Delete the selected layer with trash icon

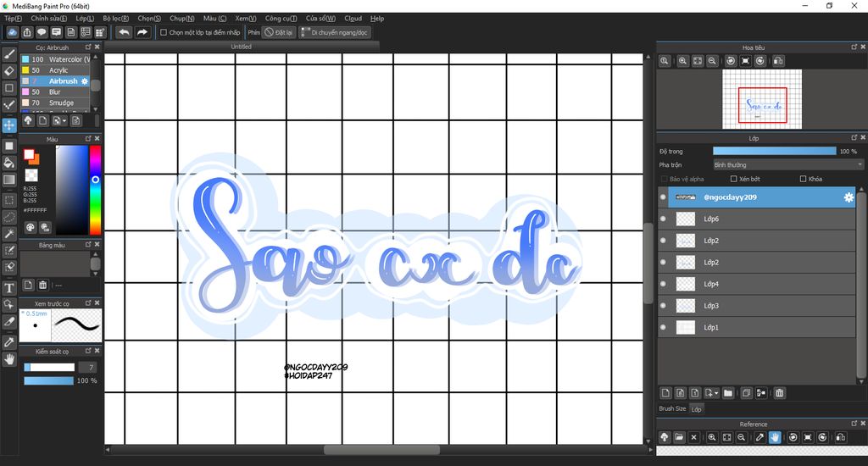click(780, 393)
